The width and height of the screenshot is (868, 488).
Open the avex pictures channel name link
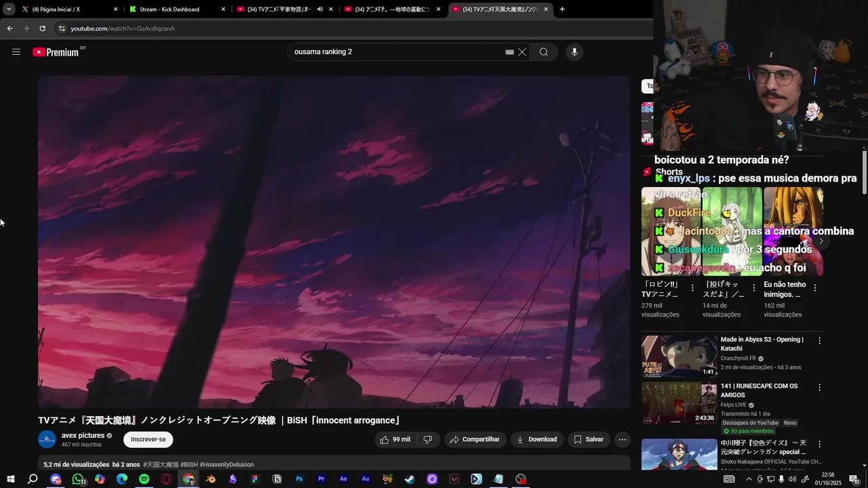83,436
